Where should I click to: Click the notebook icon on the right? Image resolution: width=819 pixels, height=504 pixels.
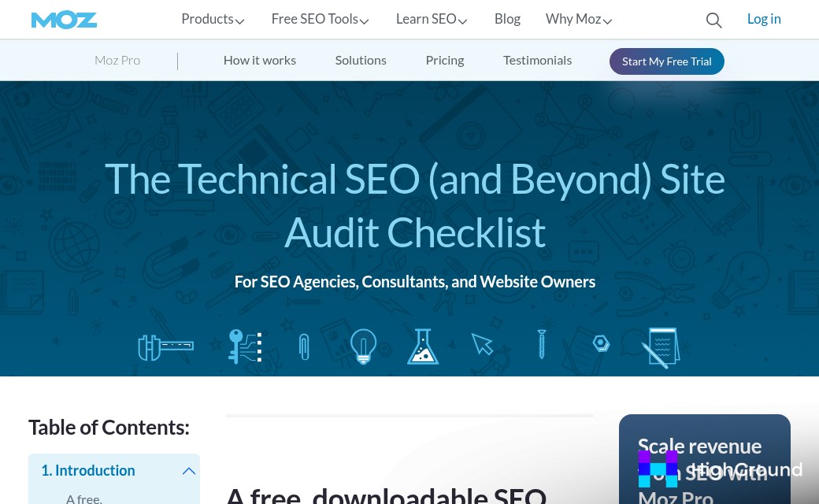click(660, 346)
